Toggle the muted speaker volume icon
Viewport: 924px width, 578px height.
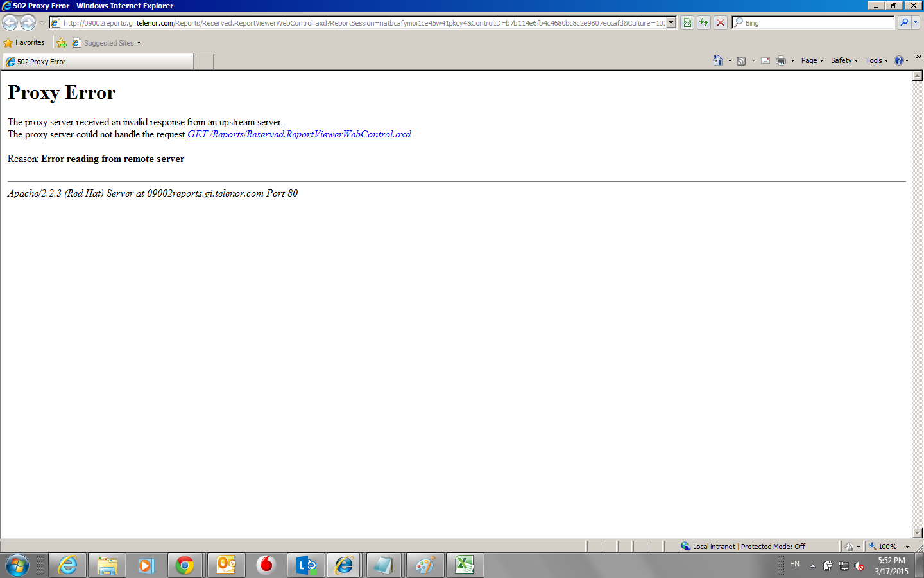[x=860, y=566]
